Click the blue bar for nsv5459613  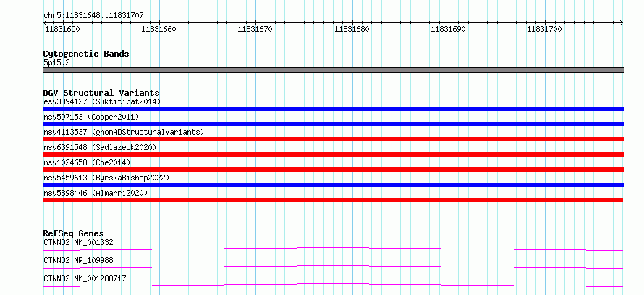pyautogui.click(x=333, y=185)
